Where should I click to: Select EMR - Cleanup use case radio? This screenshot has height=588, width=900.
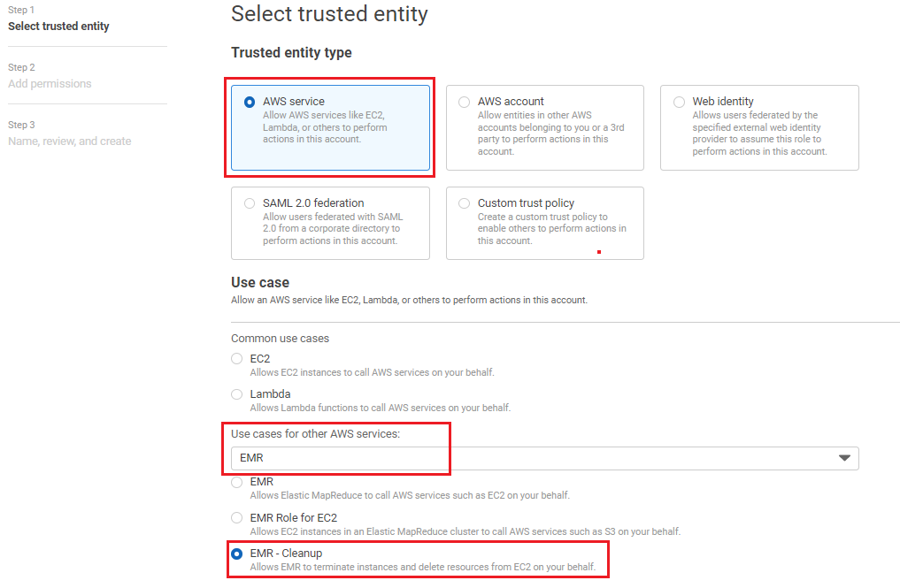(236, 554)
